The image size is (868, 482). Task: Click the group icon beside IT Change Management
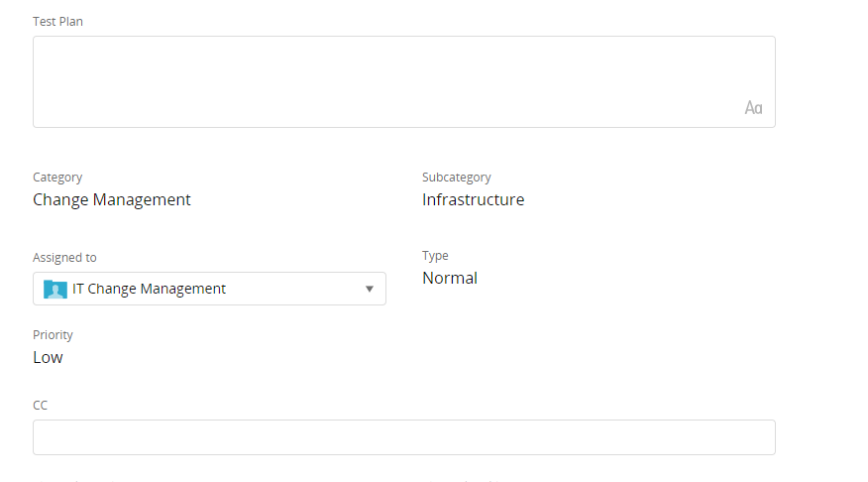[x=55, y=289]
